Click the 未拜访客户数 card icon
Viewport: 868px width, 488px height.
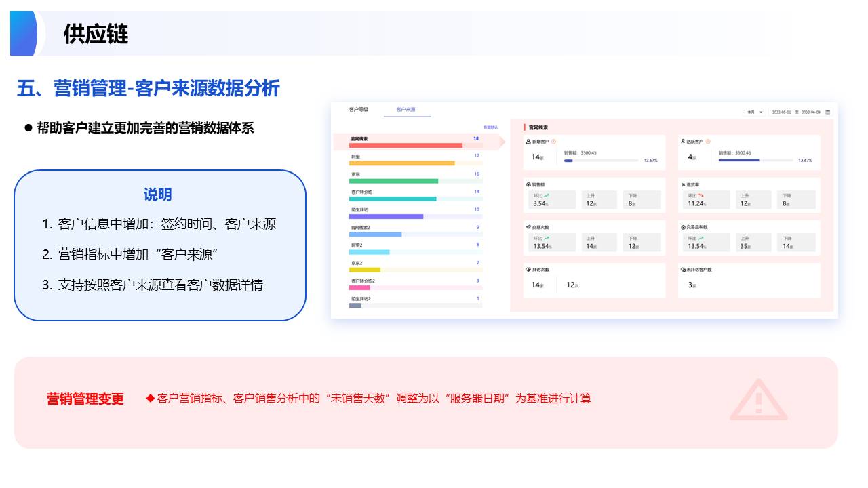pyautogui.click(x=683, y=270)
